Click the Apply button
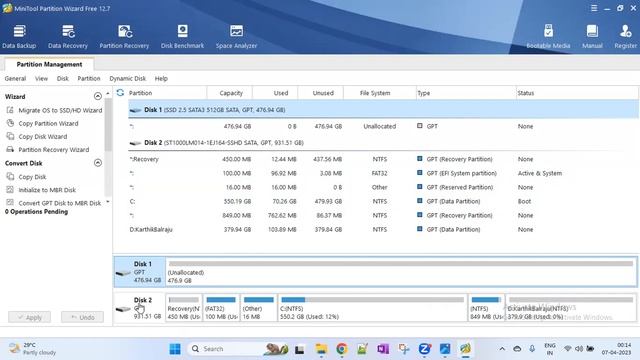 click(x=29, y=317)
